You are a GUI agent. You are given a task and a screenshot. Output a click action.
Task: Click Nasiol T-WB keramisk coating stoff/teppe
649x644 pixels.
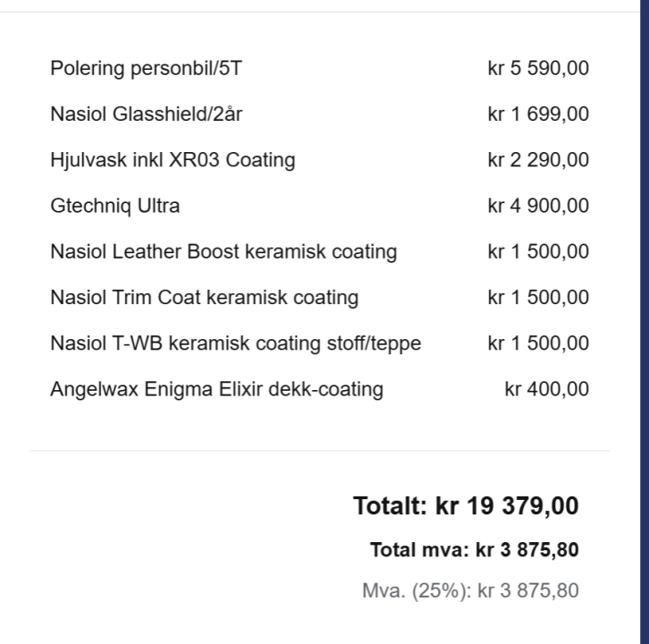236,343
